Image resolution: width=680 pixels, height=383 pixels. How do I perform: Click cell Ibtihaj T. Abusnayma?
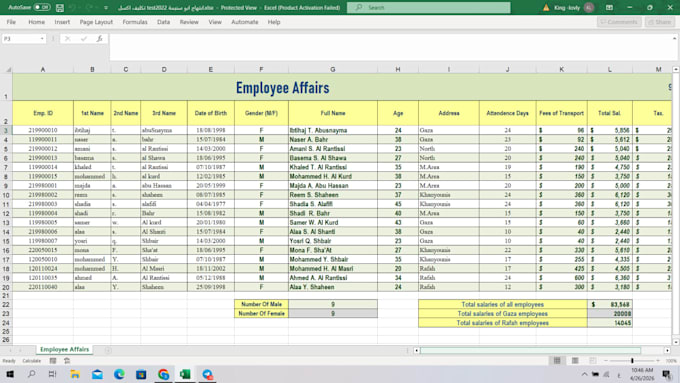point(333,130)
